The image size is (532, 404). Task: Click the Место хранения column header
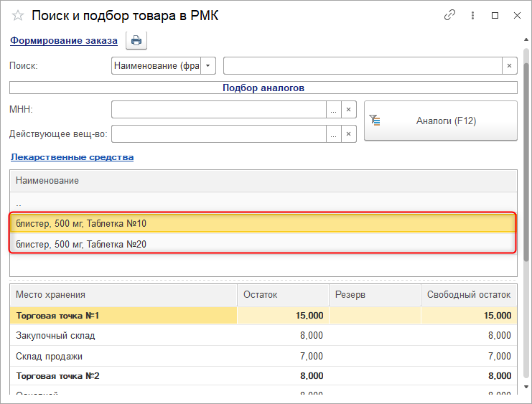pyautogui.click(x=123, y=295)
